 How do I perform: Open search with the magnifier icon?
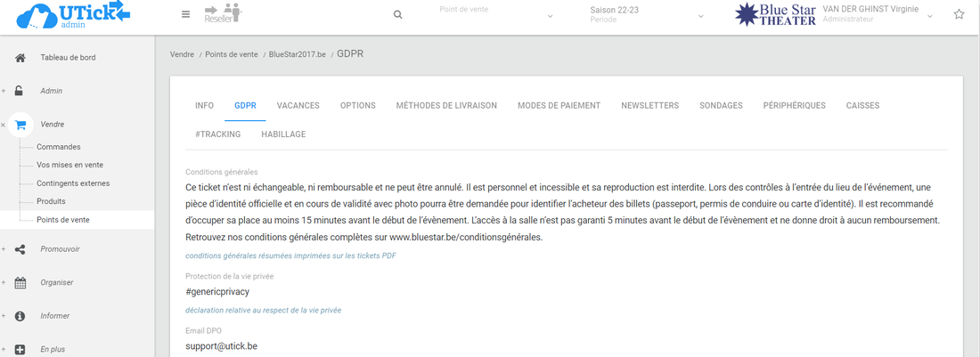pyautogui.click(x=397, y=15)
